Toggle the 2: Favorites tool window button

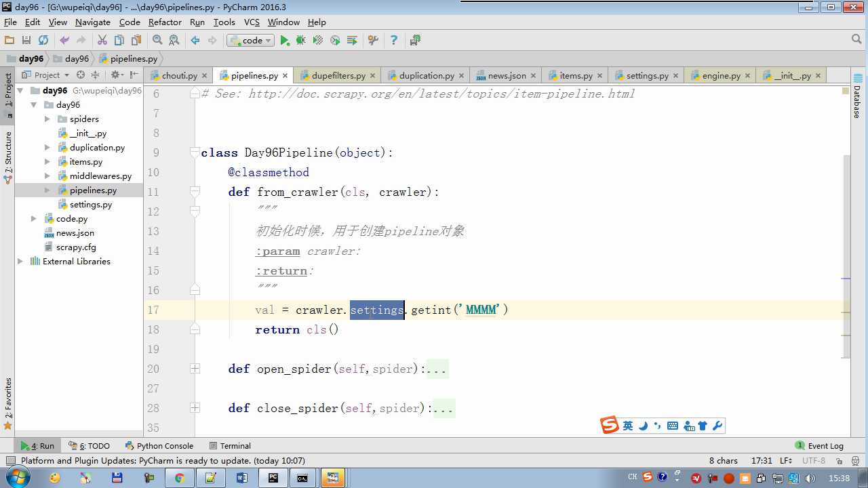[x=7, y=404]
